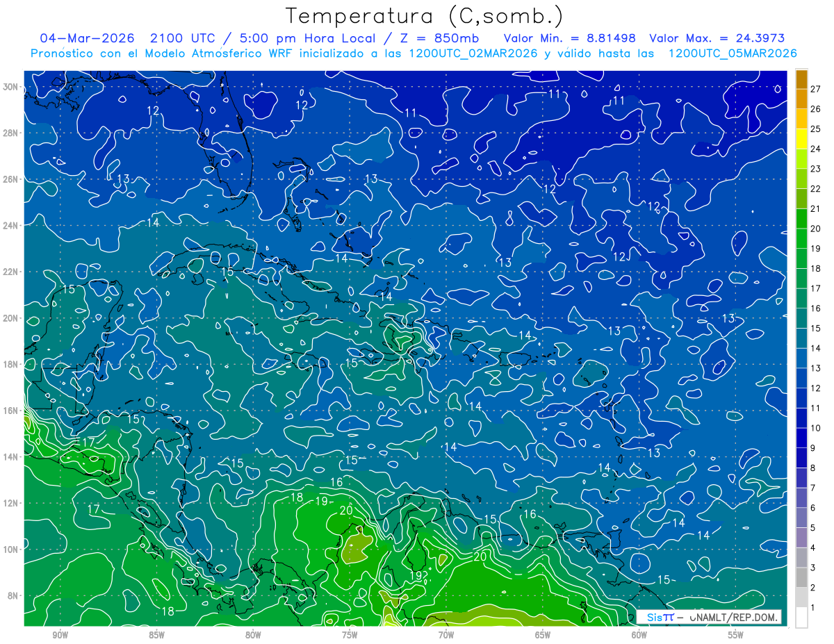Select the '65W' longitude axis label
The image size is (834, 644).
(543, 635)
